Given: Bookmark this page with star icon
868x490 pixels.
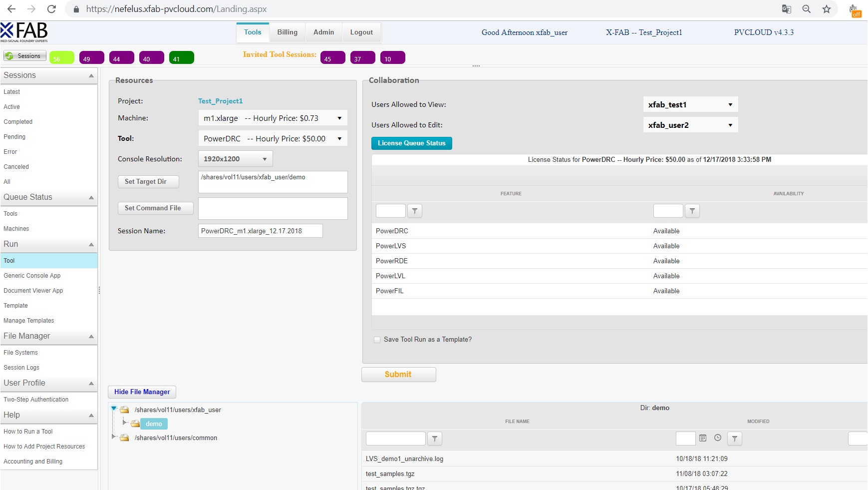Looking at the screenshot, I should (827, 9).
